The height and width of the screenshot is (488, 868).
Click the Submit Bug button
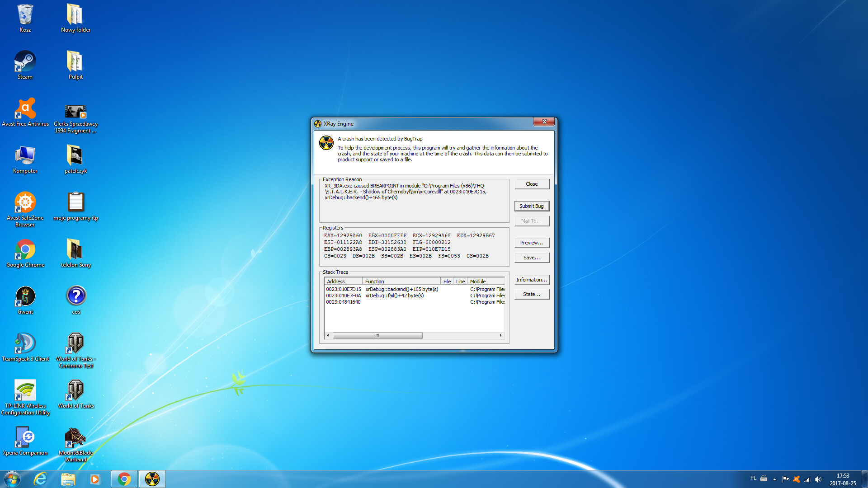tap(532, 206)
